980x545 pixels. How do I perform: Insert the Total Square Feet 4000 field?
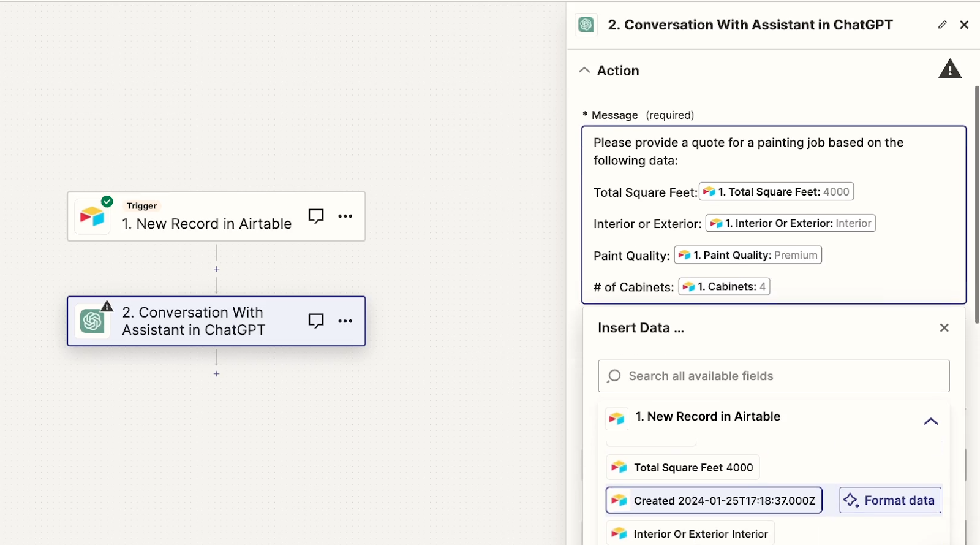[x=683, y=467]
